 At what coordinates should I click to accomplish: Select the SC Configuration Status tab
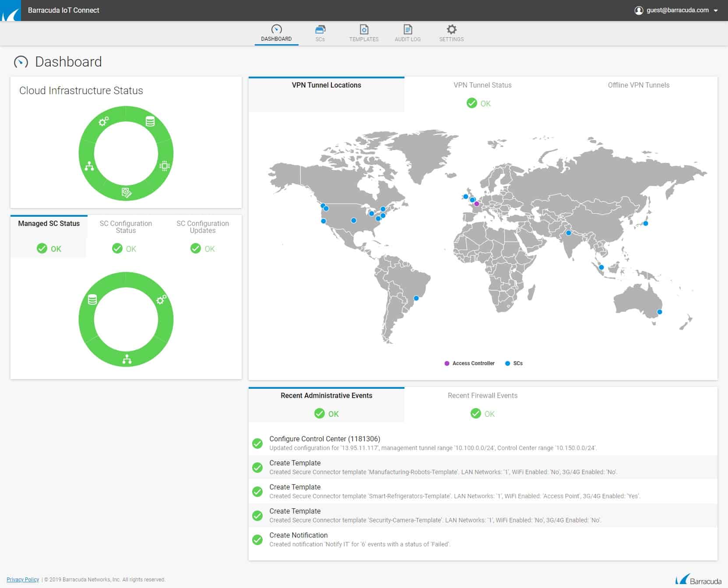pyautogui.click(x=126, y=236)
